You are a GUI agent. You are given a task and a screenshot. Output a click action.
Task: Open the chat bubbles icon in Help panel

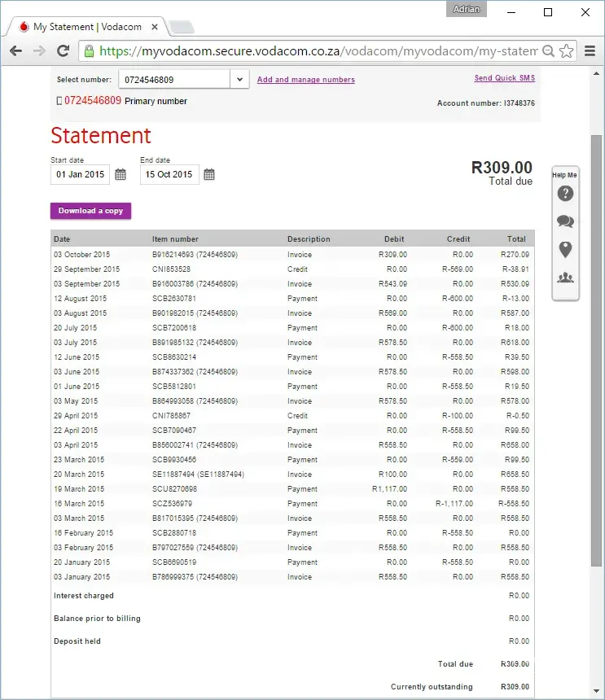click(565, 221)
